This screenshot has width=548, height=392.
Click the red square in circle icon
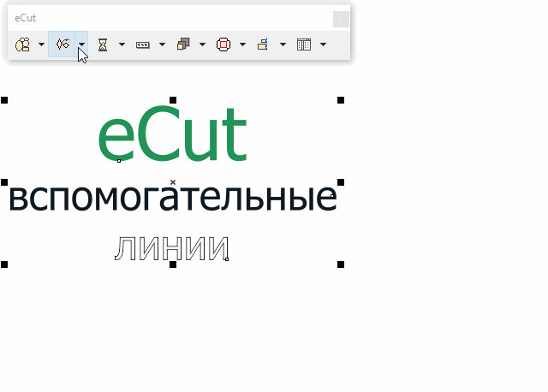point(223,45)
